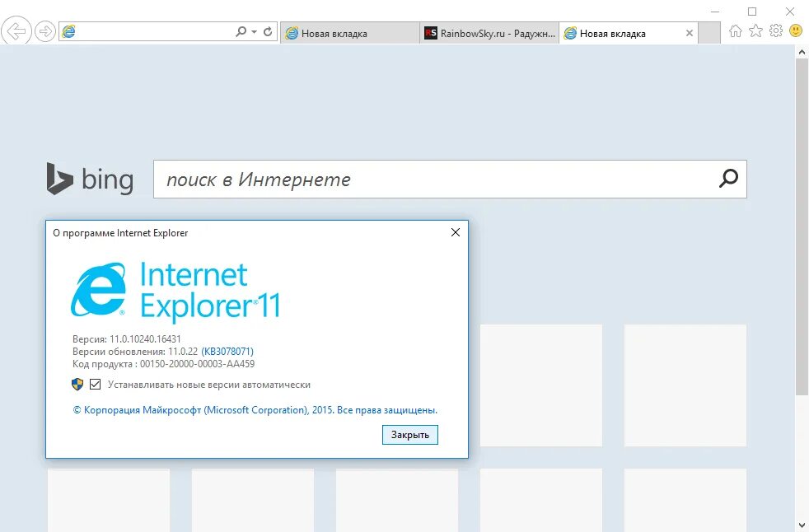Image resolution: width=809 pixels, height=532 pixels.
Task: Click the UAC shield icon beside the checkbox
Action: click(77, 384)
